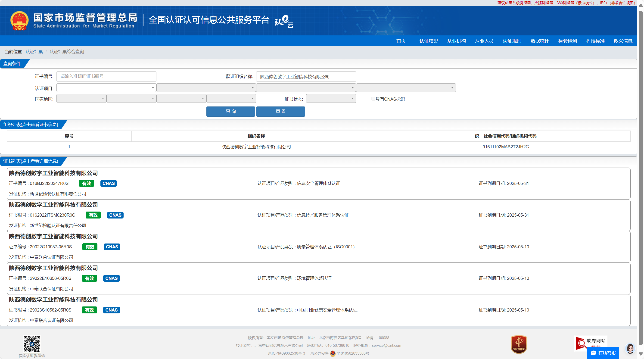
Task: Open the third 认证项目 dropdown
Action: [306, 88]
